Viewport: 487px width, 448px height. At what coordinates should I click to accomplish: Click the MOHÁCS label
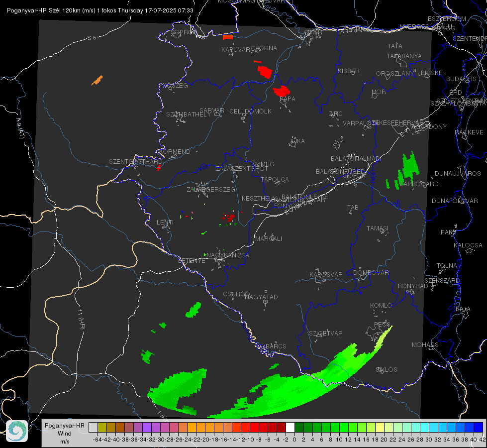tap(425, 345)
